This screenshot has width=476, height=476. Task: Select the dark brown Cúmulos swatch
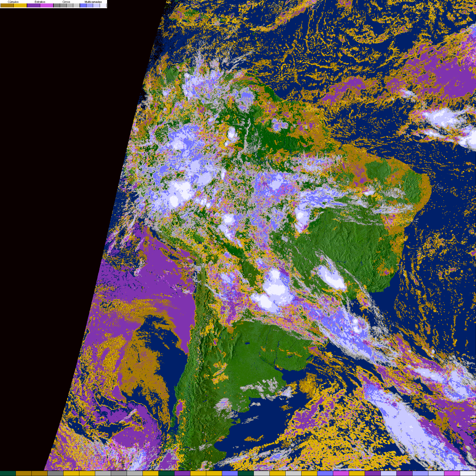(7, 5)
